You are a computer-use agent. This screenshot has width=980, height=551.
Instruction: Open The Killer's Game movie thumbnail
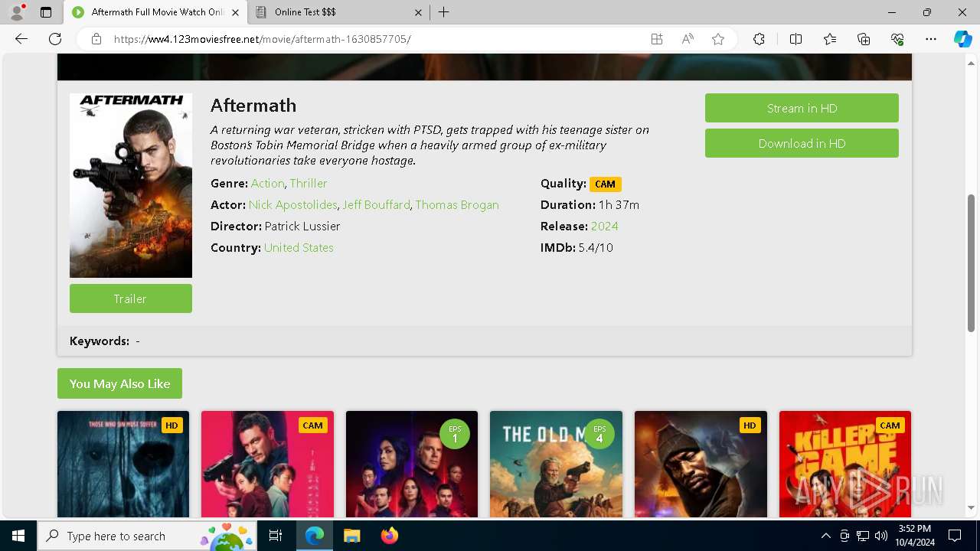pyautogui.click(x=845, y=465)
